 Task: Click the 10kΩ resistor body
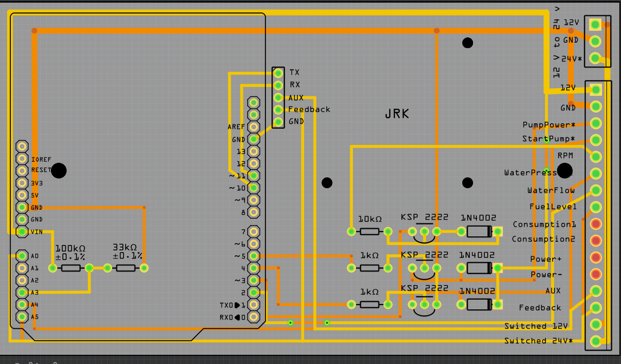[370, 232]
